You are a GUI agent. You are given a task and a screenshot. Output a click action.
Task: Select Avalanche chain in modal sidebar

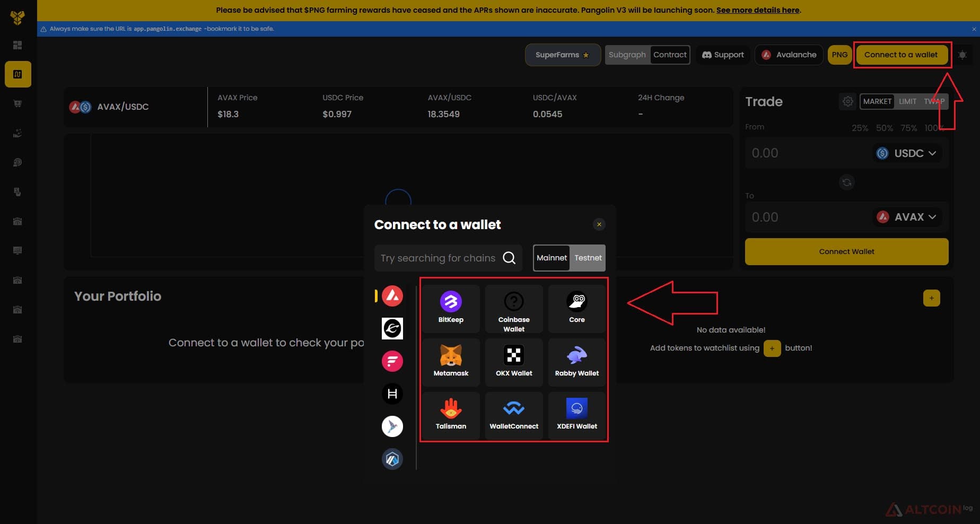pyautogui.click(x=392, y=296)
